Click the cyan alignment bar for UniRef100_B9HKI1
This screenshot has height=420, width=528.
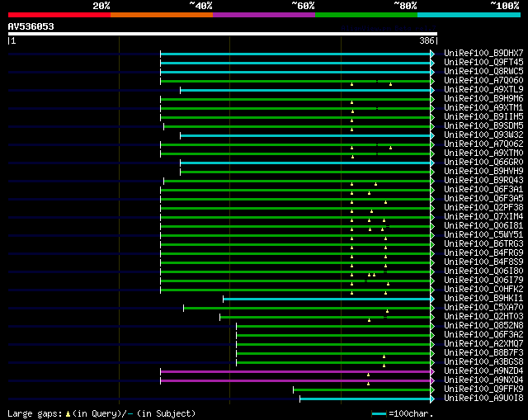tap(327, 299)
